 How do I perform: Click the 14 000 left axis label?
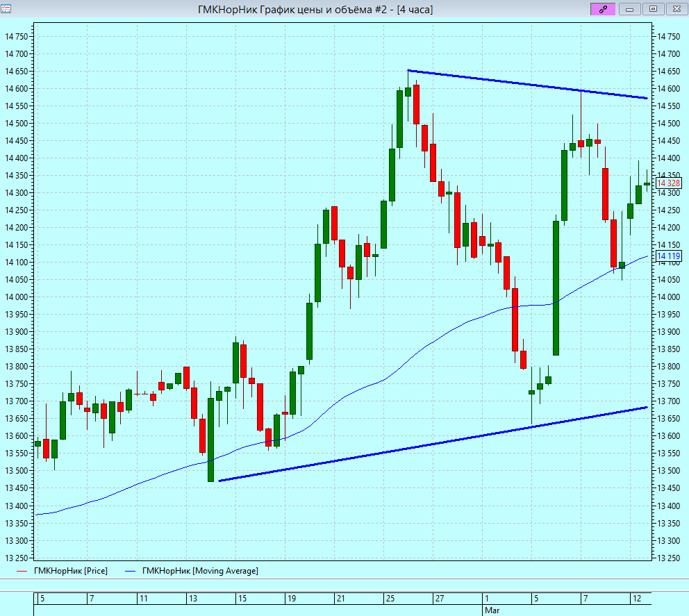tap(16, 297)
